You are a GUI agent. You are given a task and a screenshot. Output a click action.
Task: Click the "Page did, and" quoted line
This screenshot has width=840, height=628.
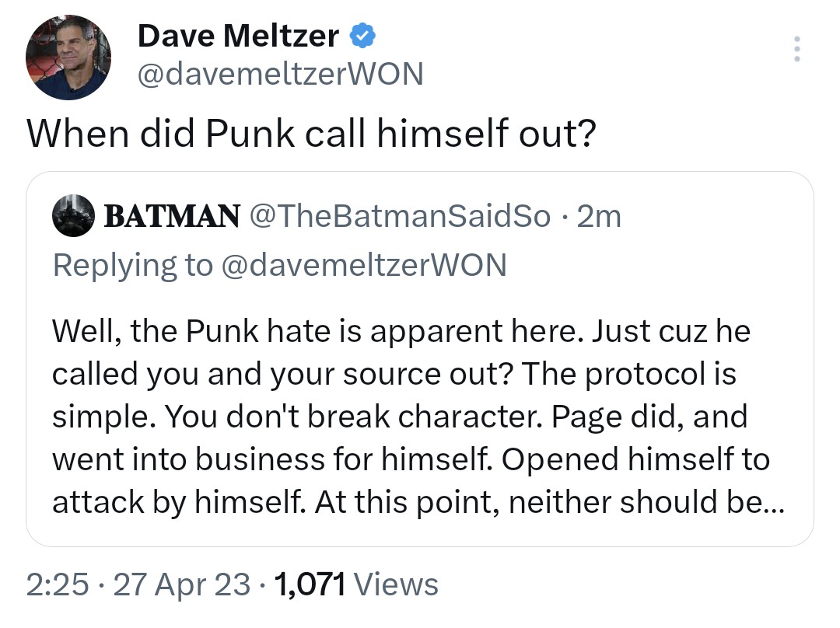tap(649, 417)
